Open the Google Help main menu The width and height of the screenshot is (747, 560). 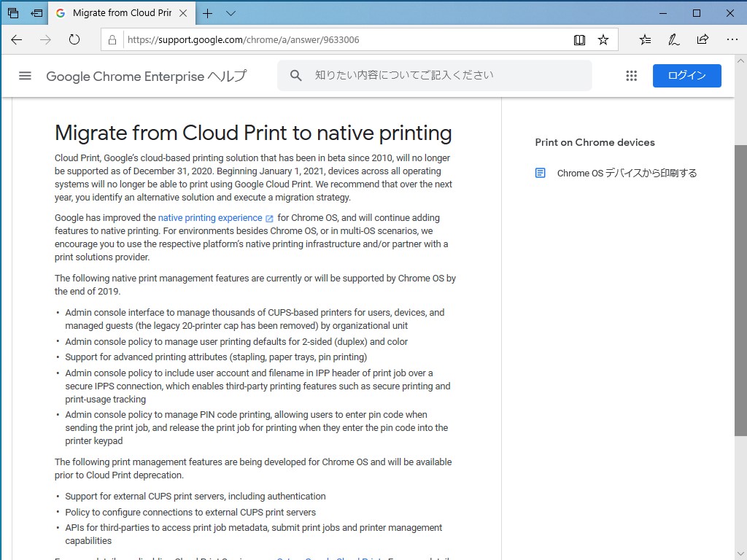pos(25,76)
